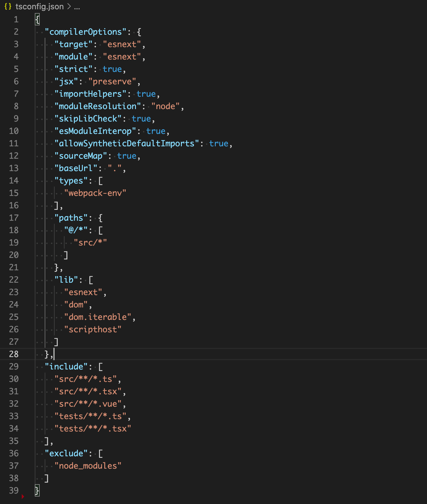Image resolution: width=427 pixels, height=504 pixels.
Task: Click "strict" key on line 5
Action: [x=74, y=69]
